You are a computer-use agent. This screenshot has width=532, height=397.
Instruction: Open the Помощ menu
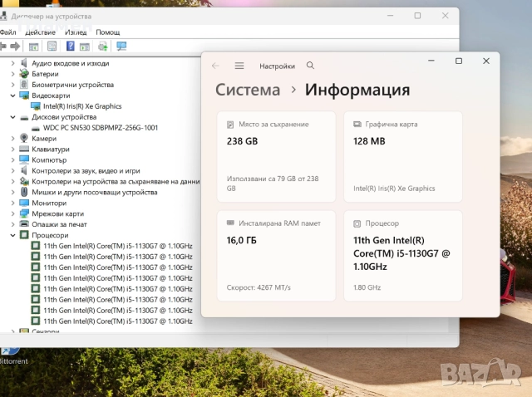pos(107,32)
